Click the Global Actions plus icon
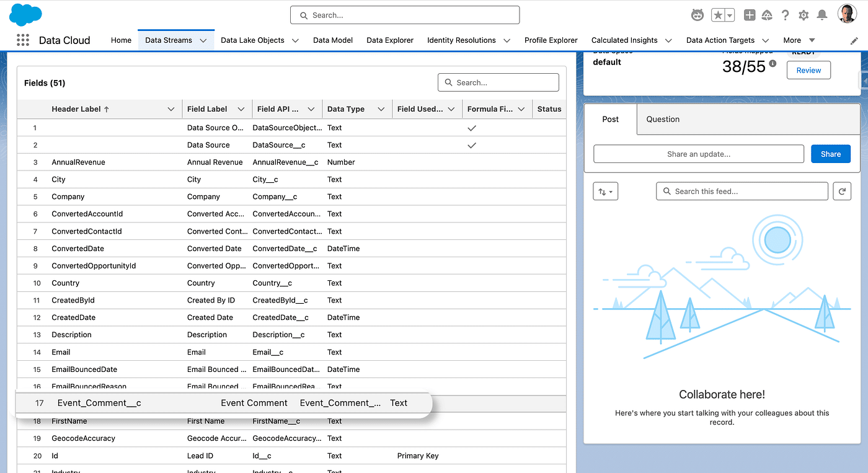The height and width of the screenshot is (473, 868). (749, 15)
